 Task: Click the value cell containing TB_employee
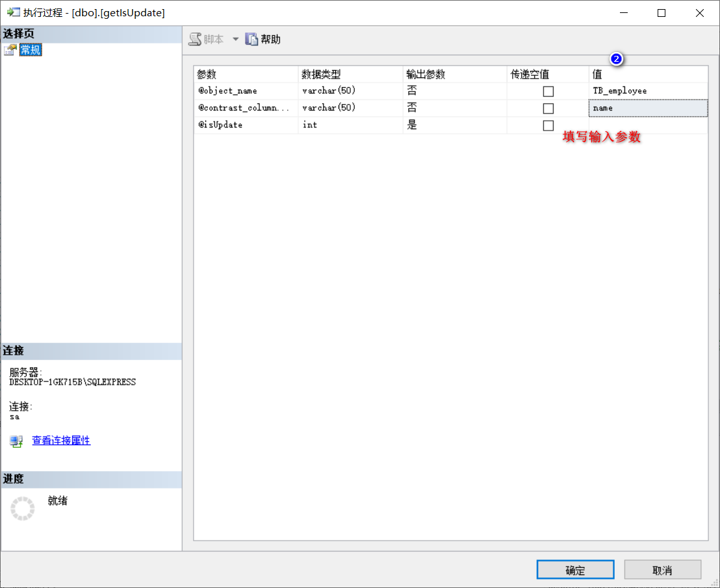click(x=648, y=91)
